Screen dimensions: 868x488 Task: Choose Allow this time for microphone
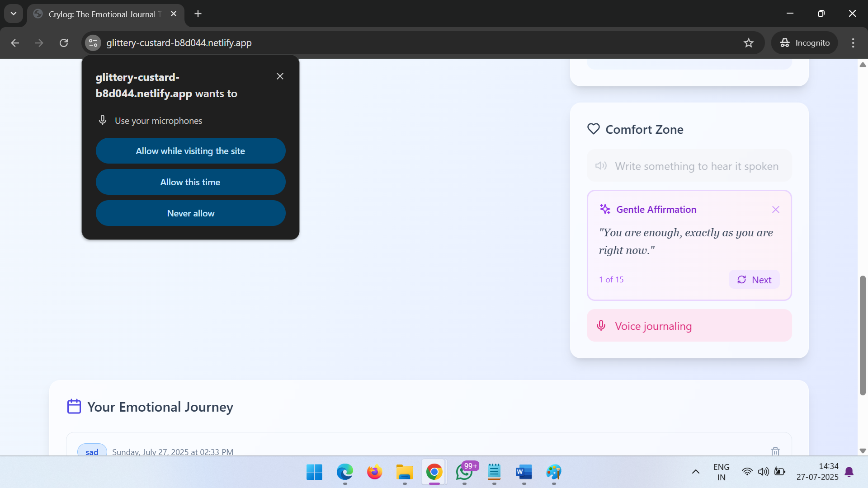pyautogui.click(x=190, y=182)
